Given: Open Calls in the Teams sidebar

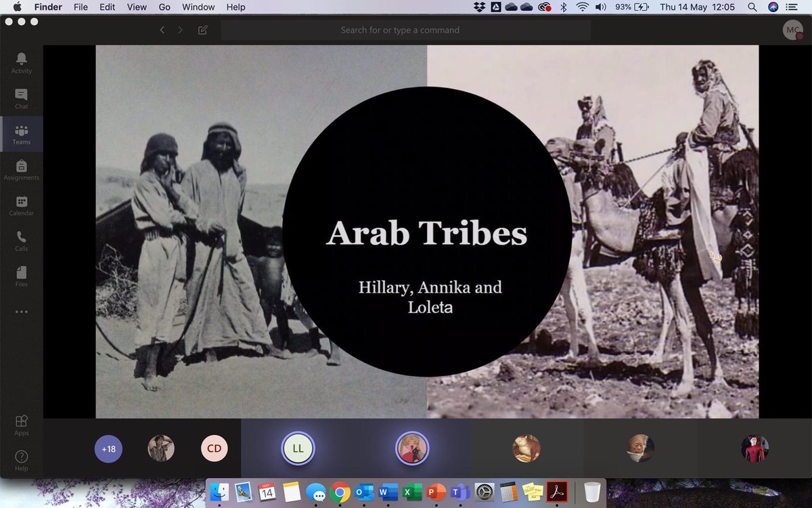Looking at the screenshot, I should (21, 240).
